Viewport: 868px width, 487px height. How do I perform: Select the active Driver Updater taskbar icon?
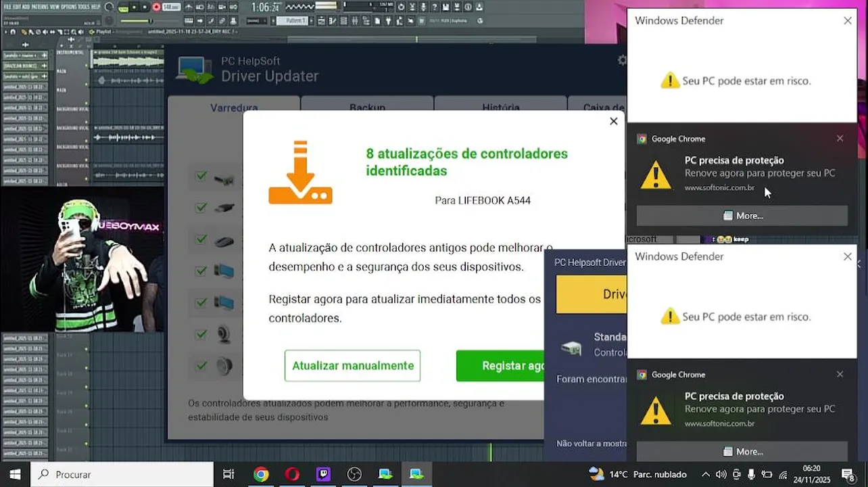tap(416, 474)
